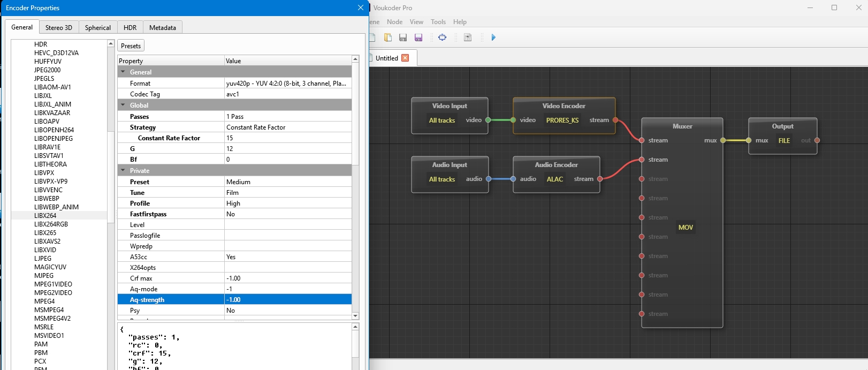Image resolution: width=868 pixels, height=370 pixels.
Task: Click the properties sheet toolbar icon
Action: coord(468,37)
